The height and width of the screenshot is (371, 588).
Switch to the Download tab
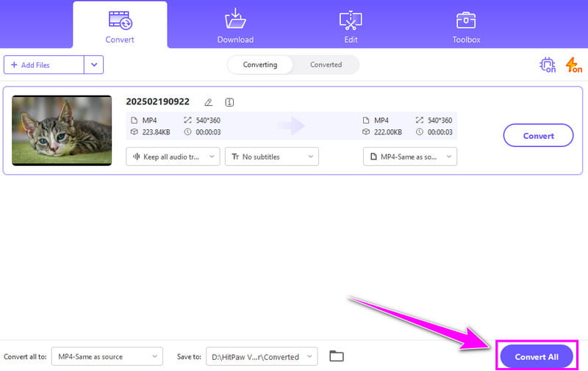[235, 26]
